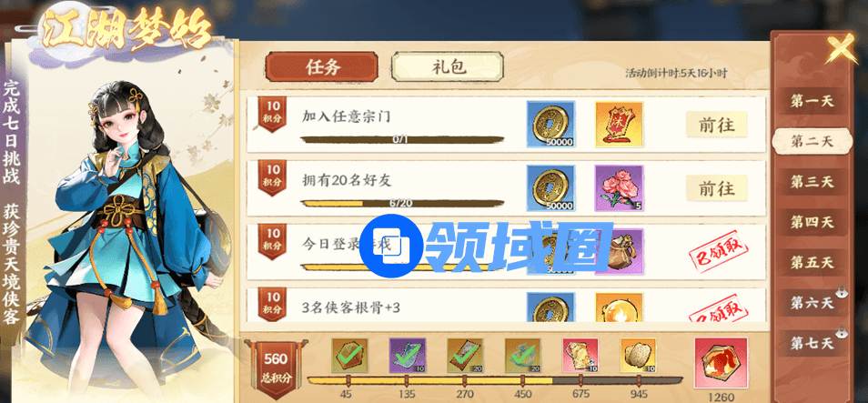Screen dimensions: 868x403
Task: Click the total points progress bar
Action: 495,381
